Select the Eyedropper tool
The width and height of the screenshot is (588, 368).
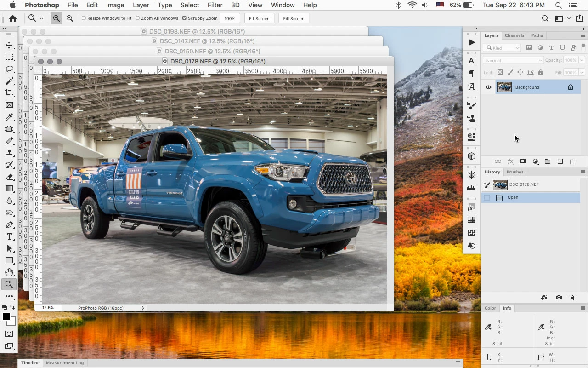point(9,117)
